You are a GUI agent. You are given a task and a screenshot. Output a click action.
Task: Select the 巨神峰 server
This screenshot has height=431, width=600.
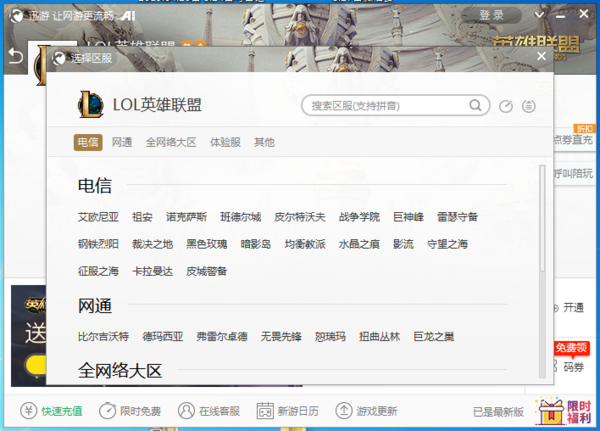(x=408, y=217)
